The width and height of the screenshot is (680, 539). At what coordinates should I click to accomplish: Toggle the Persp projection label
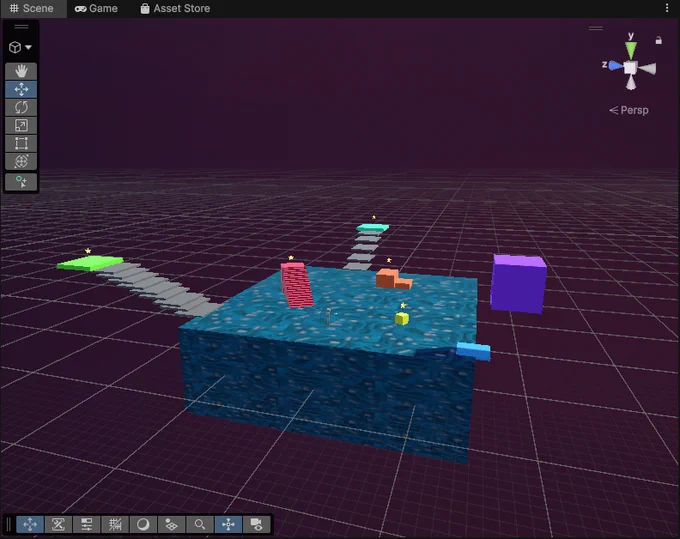(x=629, y=110)
